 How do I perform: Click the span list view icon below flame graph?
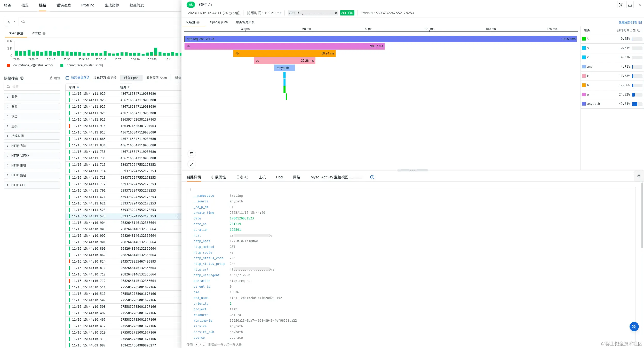pos(192,154)
